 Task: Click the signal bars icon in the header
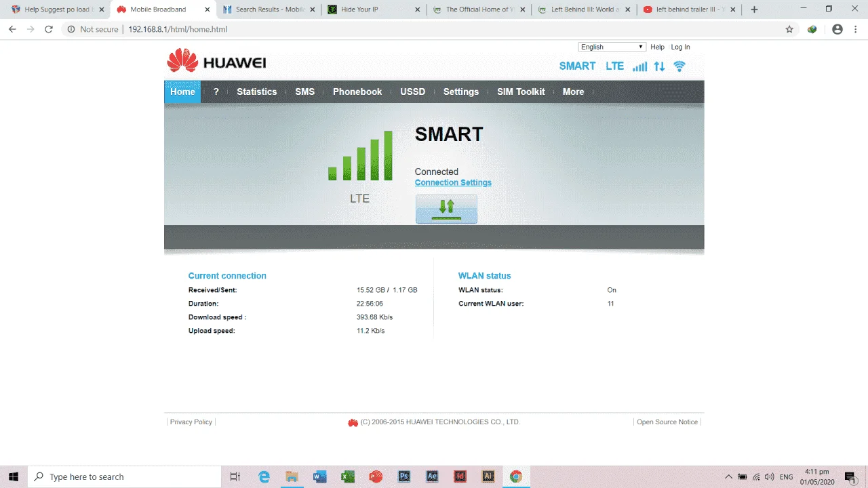[x=639, y=66]
